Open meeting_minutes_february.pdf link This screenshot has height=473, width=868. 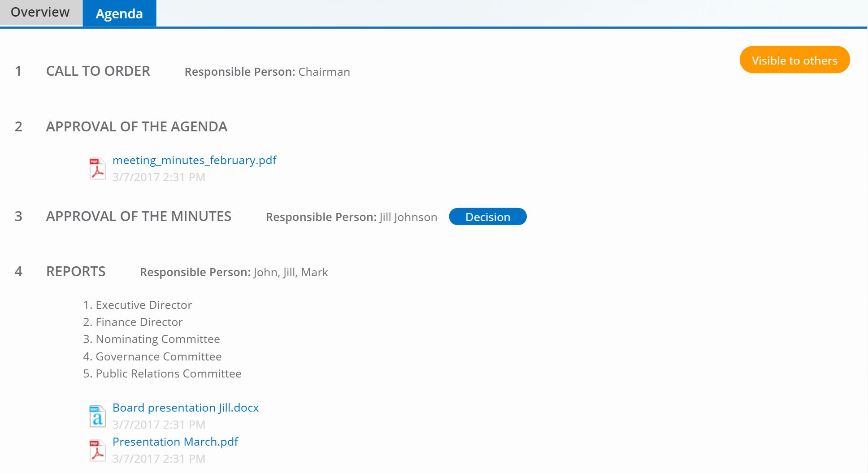coord(194,160)
